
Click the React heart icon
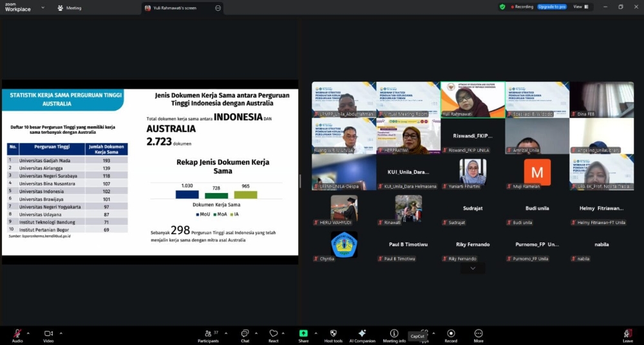click(274, 335)
